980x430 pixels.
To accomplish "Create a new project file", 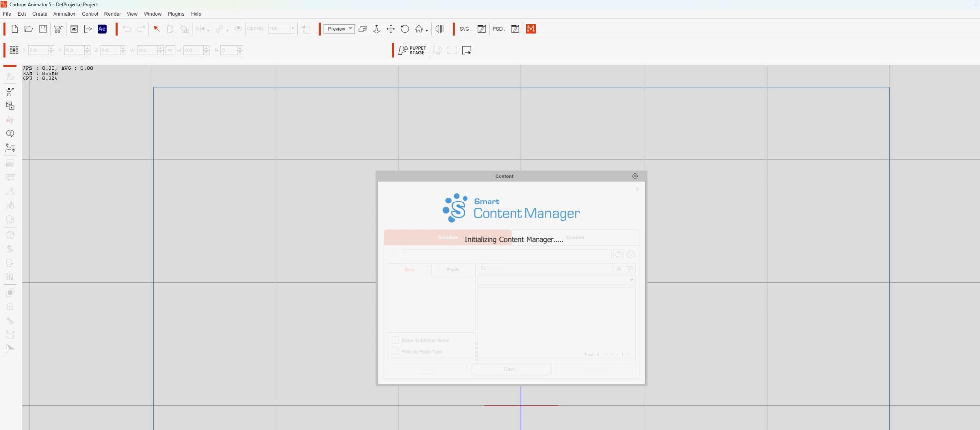I will pyautogui.click(x=15, y=29).
